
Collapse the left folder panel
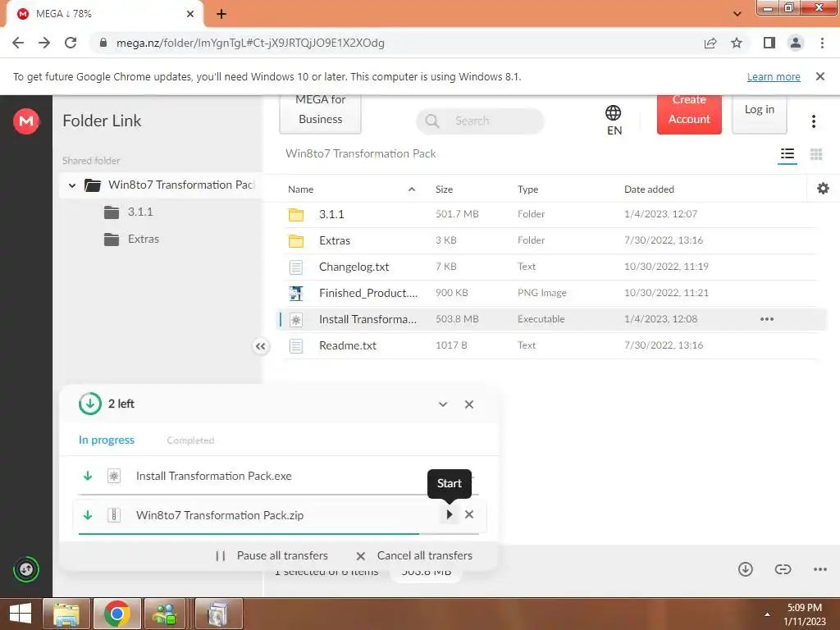260,347
